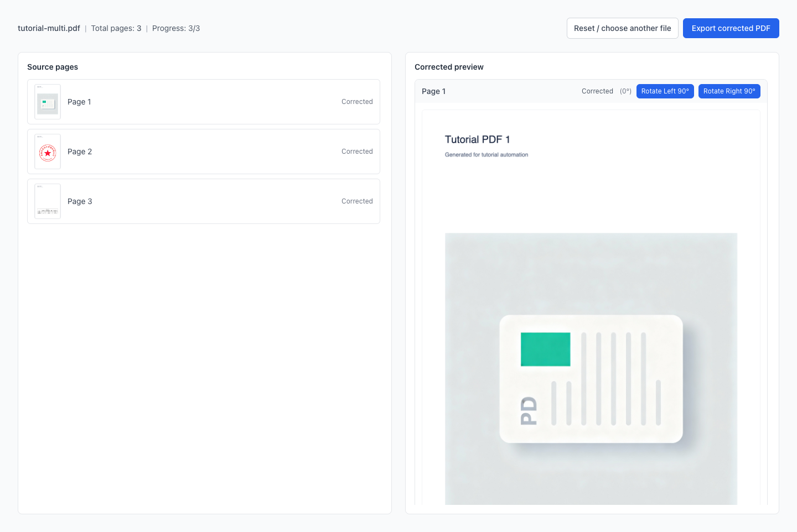Select the Page 1 label in source list
Screen dimensions: 797x532
[79, 102]
